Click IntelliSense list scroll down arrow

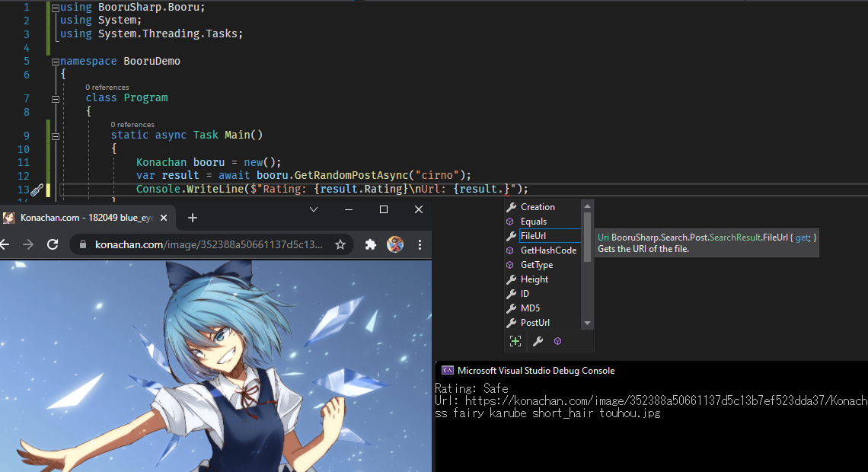pos(587,323)
